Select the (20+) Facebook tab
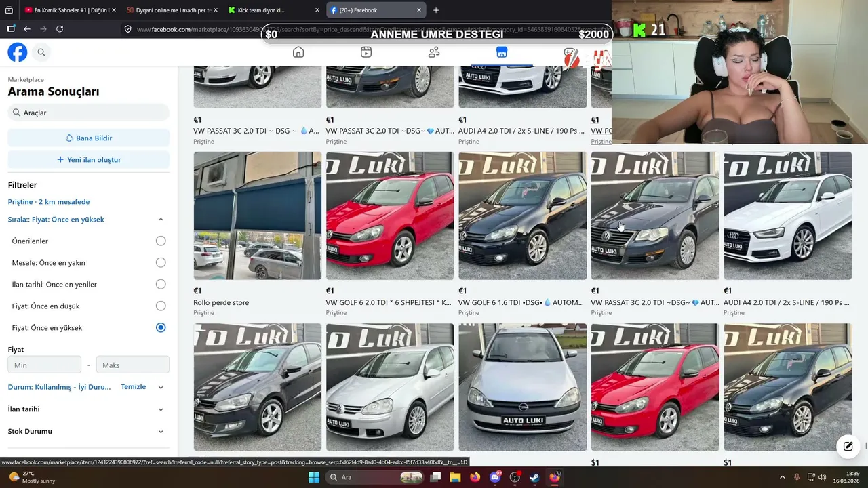Image resolution: width=868 pixels, height=488 pixels. click(x=376, y=10)
